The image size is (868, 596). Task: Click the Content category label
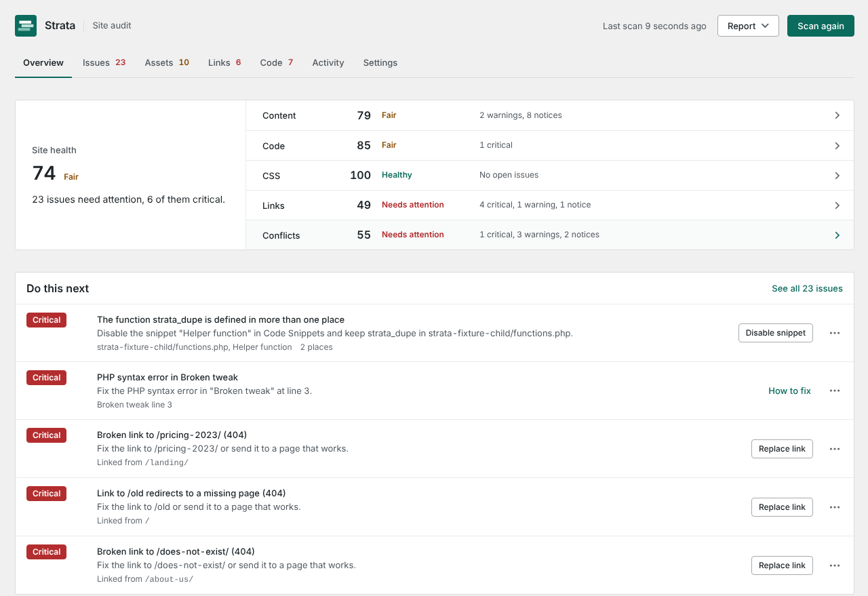coord(279,115)
